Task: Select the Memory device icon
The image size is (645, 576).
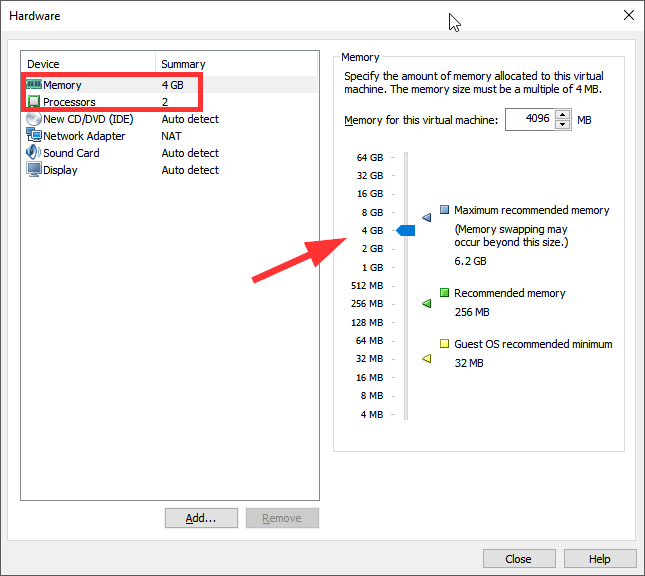Action: point(34,85)
